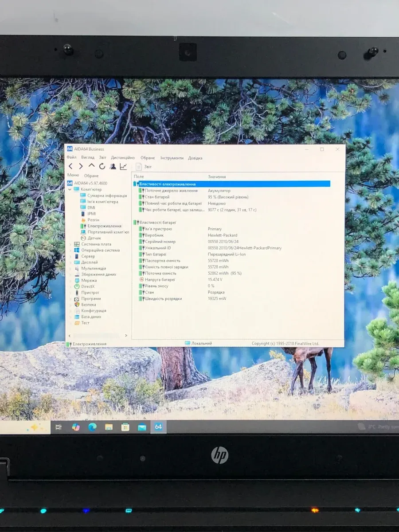Select the Датчик sensor tree item
Screen dimensions: 399x532
point(94,238)
